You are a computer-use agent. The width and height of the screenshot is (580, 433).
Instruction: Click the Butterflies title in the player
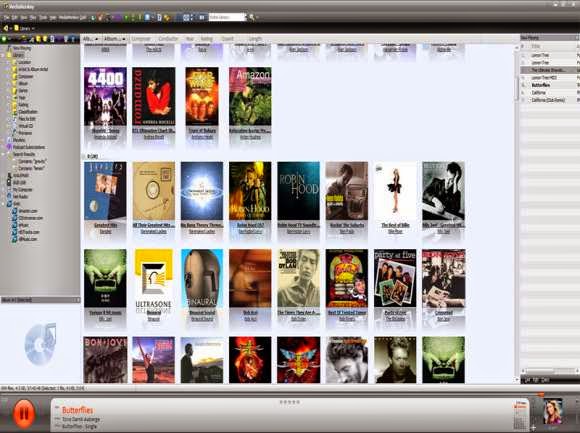pos(77,410)
